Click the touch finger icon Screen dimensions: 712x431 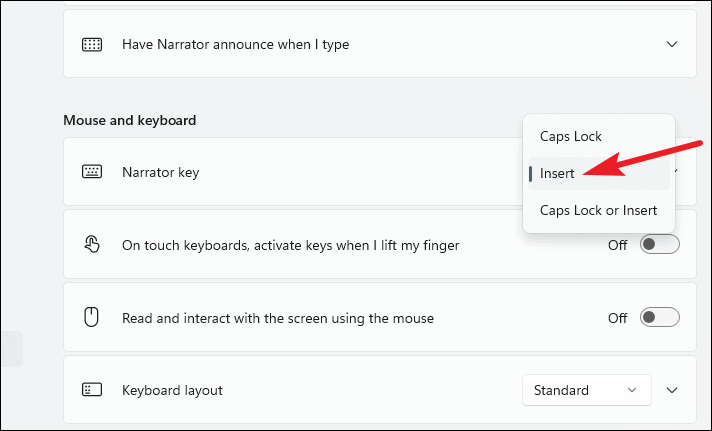(x=92, y=245)
